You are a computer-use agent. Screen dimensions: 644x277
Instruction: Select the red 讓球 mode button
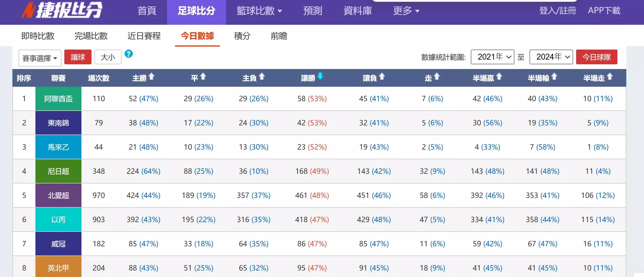(78, 57)
